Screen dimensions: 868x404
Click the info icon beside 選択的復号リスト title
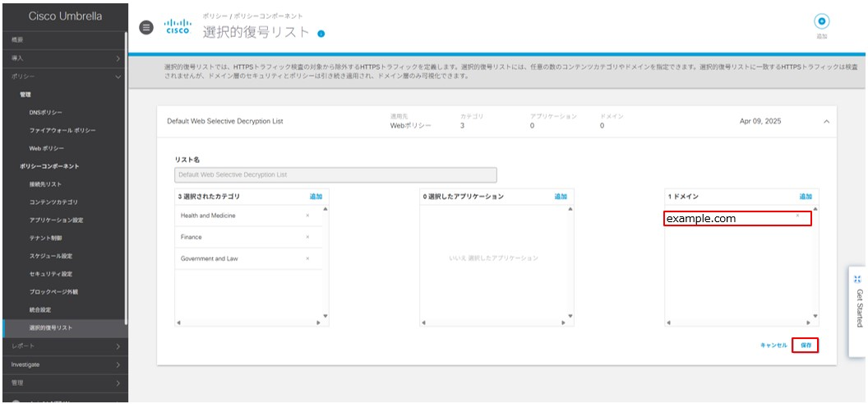click(321, 34)
